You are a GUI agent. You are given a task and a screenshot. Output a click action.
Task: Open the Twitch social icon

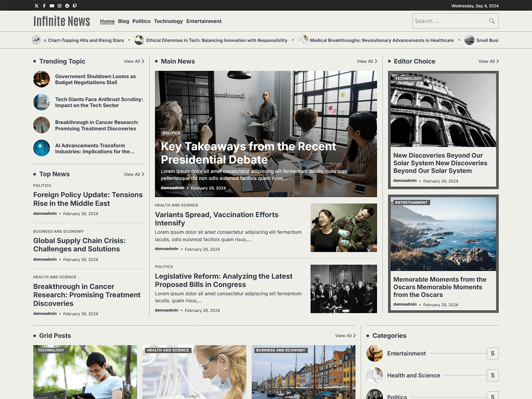[75, 5]
